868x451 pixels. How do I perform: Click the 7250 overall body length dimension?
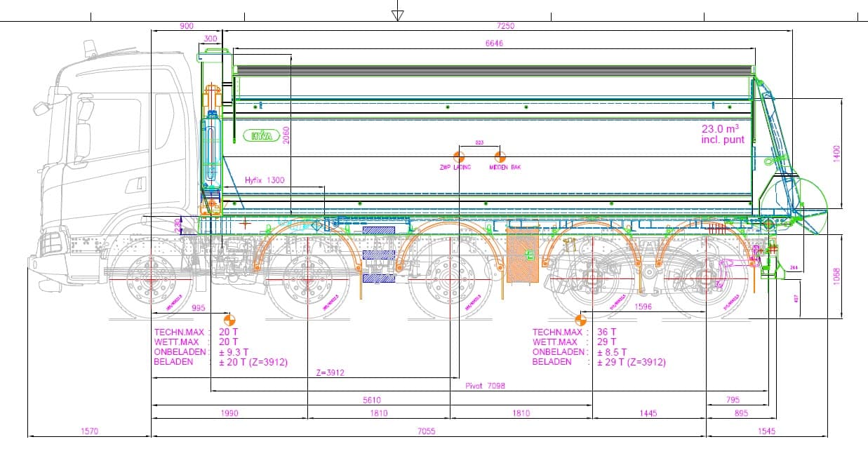(505, 26)
